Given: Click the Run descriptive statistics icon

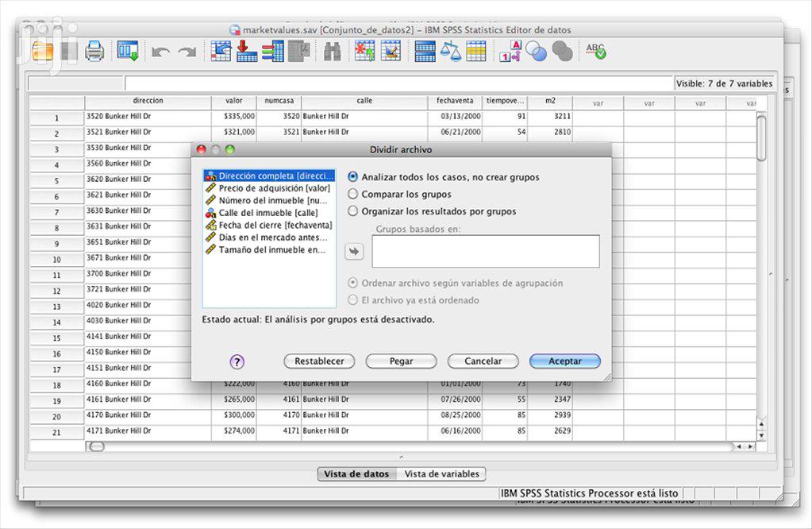Looking at the screenshot, I should (298, 52).
